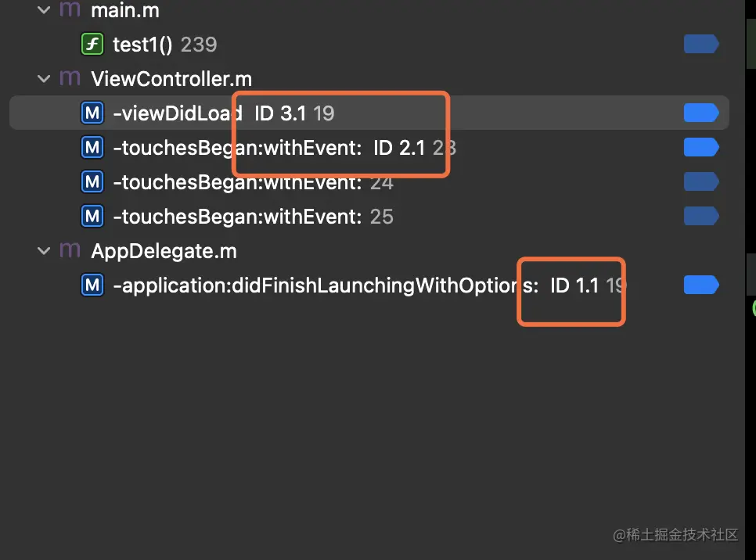Select the AppDelegate.m file row
756x560 pixels.
pos(369,251)
